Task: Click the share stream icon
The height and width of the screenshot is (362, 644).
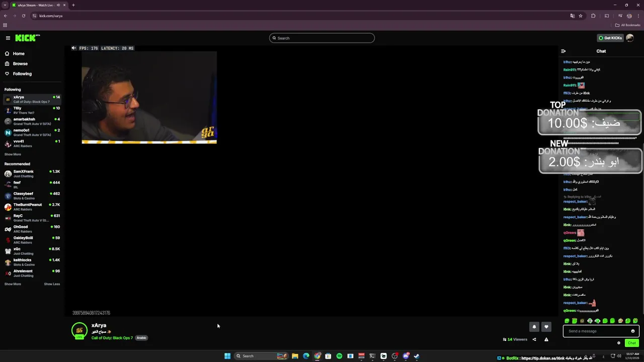Action: coord(534,339)
